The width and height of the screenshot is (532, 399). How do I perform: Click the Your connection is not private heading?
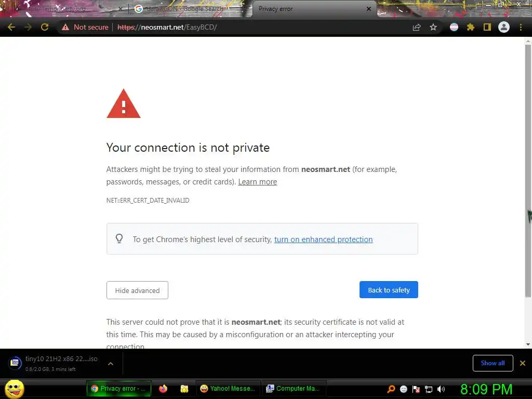tap(188, 148)
